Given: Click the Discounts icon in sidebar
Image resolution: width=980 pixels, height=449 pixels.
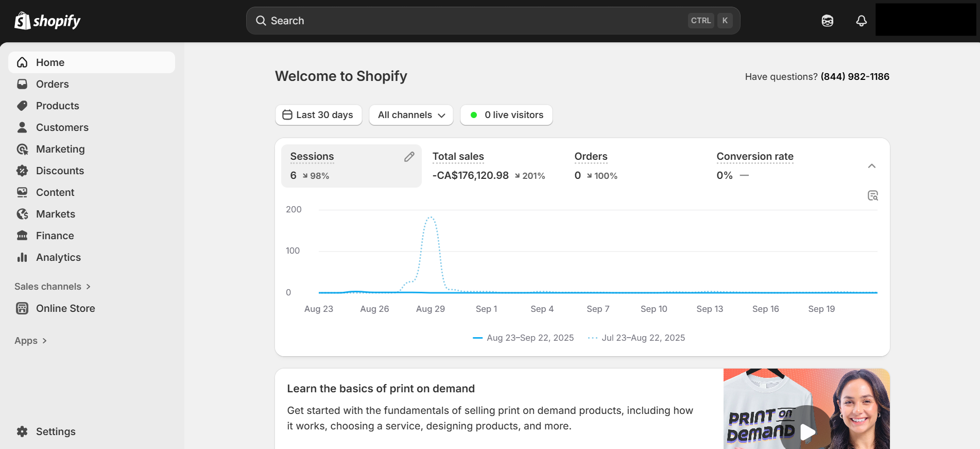Looking at the screenshot, I should point(22,171).
